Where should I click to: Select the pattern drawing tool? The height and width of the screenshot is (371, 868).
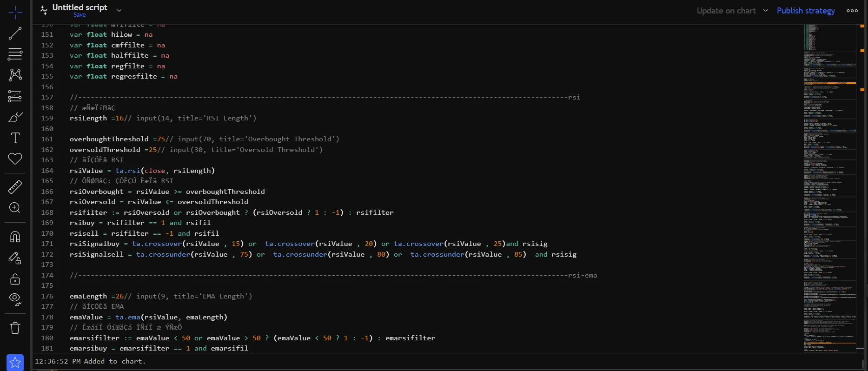(x=15, y=75)
